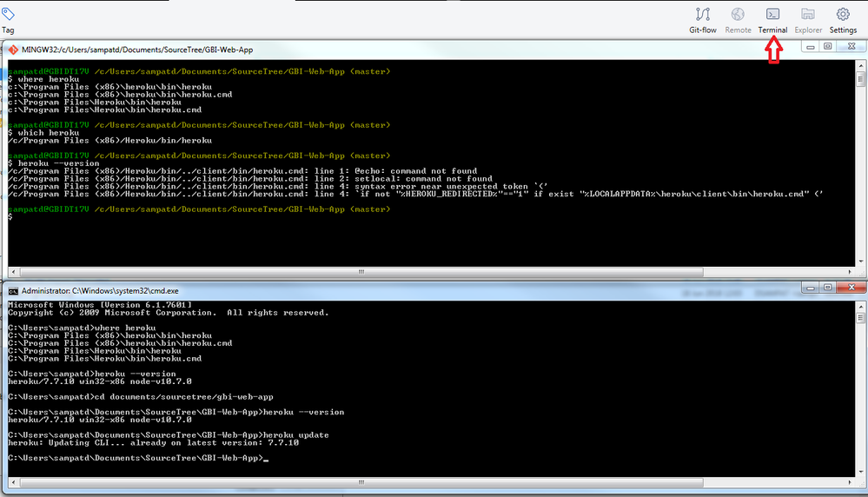Minimize the Administrator cmd.exe window

[811, 288]
